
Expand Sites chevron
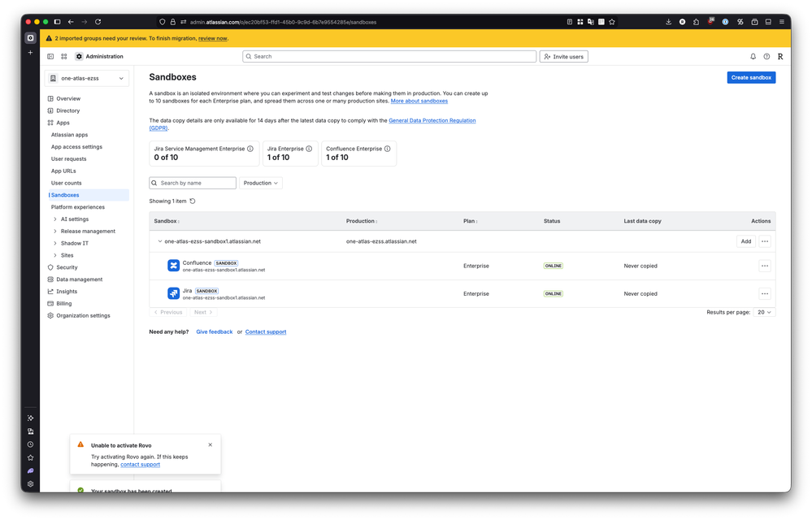55,255
